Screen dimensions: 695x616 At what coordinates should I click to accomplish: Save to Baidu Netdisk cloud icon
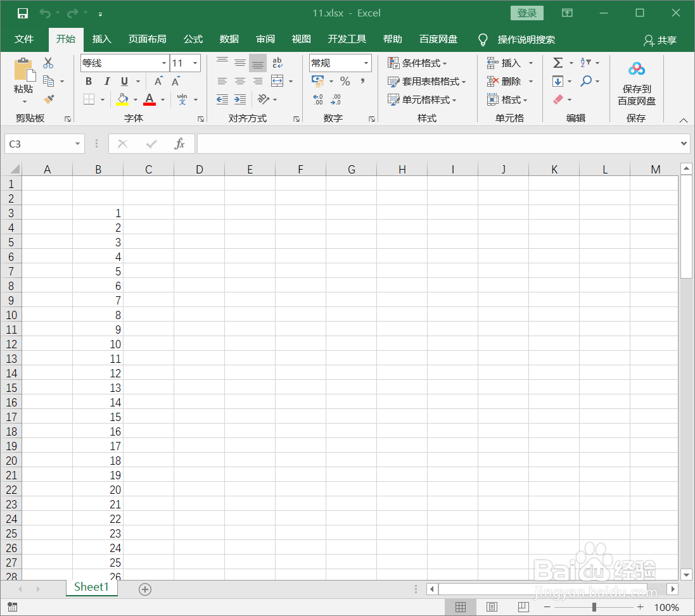pos(637,69)
